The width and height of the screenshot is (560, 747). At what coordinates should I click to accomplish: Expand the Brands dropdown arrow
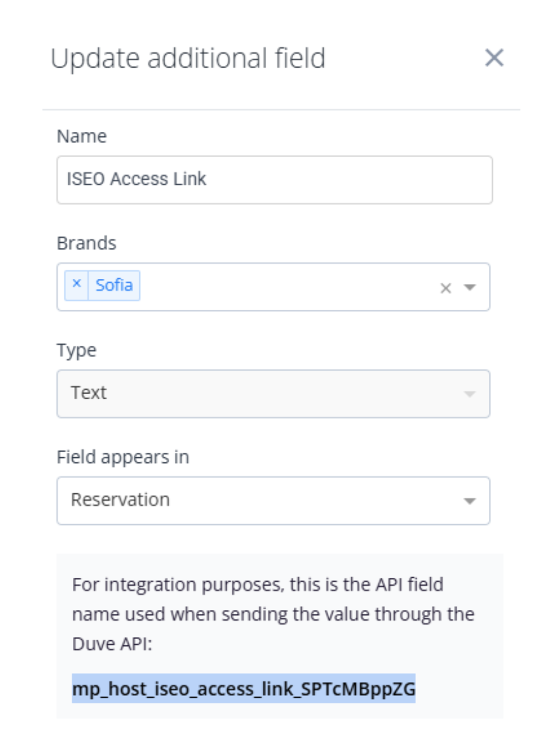click(470, 287)
